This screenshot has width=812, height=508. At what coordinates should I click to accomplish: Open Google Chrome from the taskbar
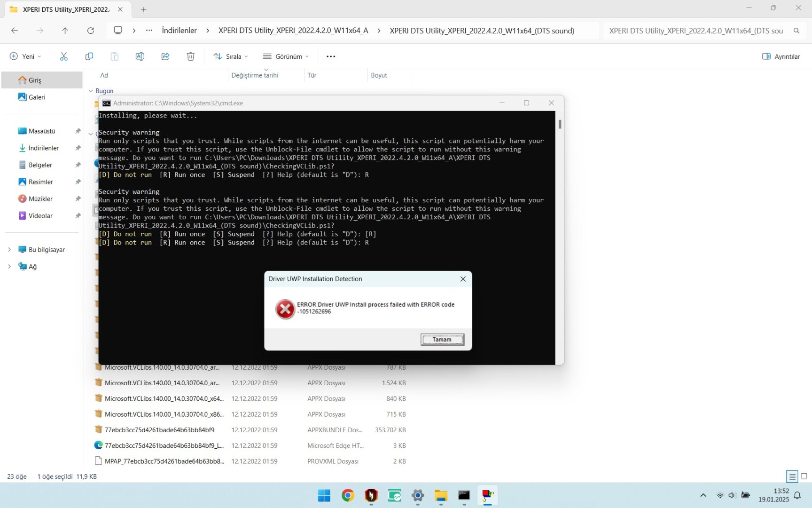point(348,495)
